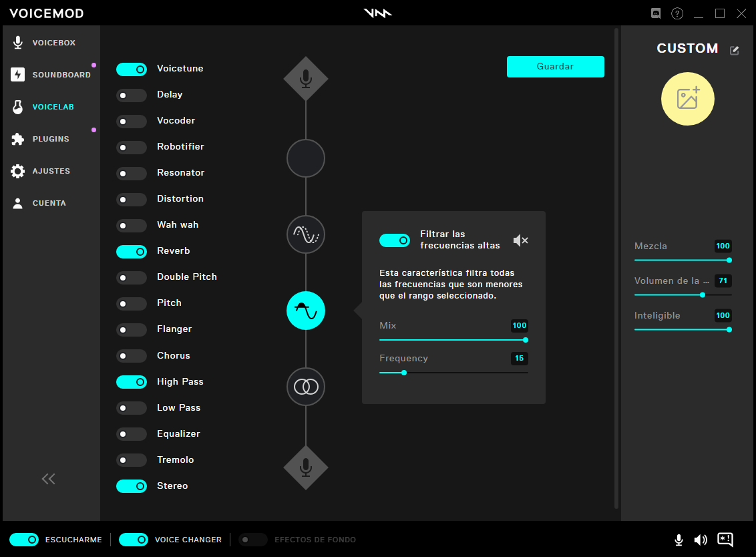Toggle the VOICE CHANGER switch

tap(134, 540)
